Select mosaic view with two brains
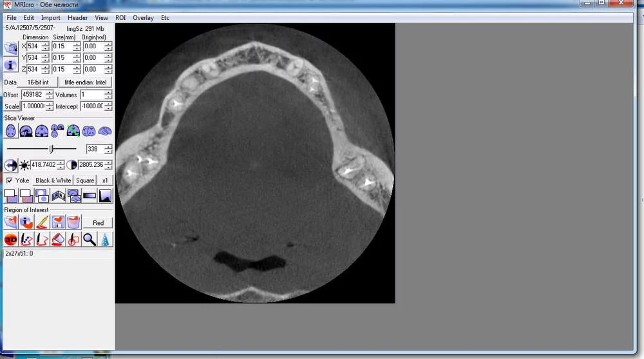This screenshot has height=359, width=644. coord(89,131)
